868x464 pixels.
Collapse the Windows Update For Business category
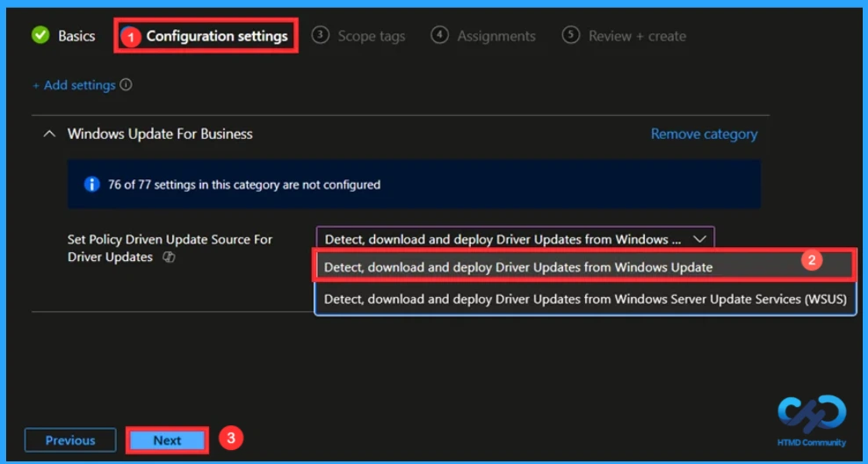[x=49, y=134]
